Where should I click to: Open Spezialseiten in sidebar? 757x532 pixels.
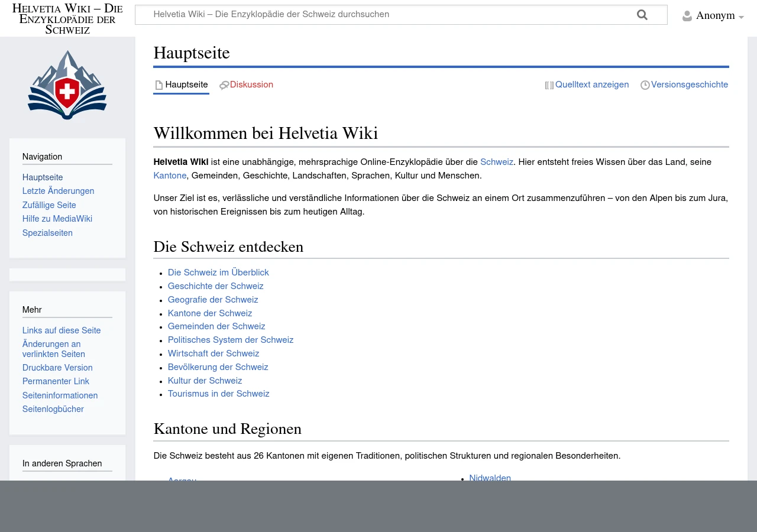pyautogui.click(x=47, y=233)
